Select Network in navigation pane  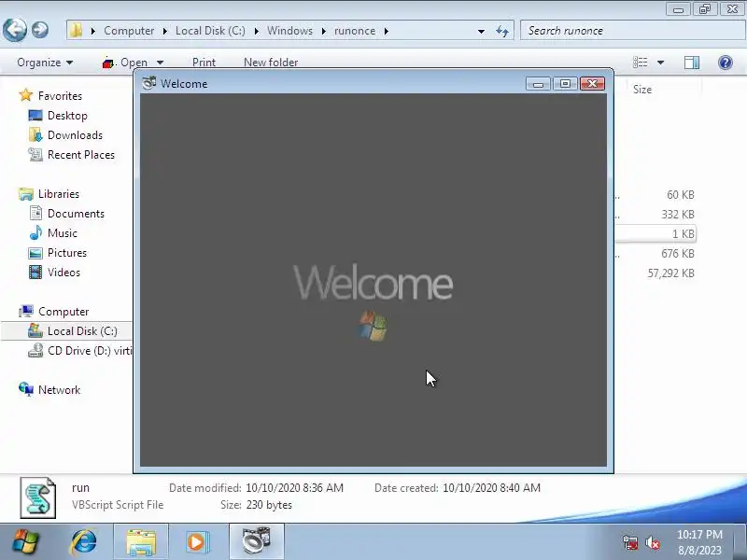[49, 390]
